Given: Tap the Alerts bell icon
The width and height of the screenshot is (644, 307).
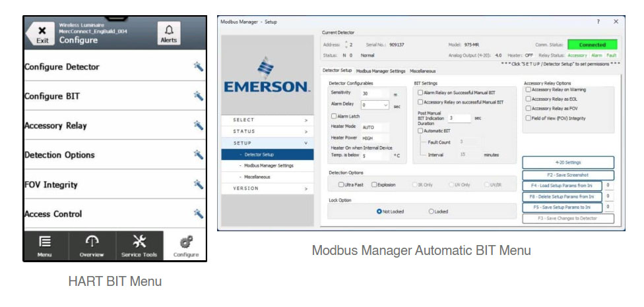Looking at the screenshot, I should (x=168, y=30).
